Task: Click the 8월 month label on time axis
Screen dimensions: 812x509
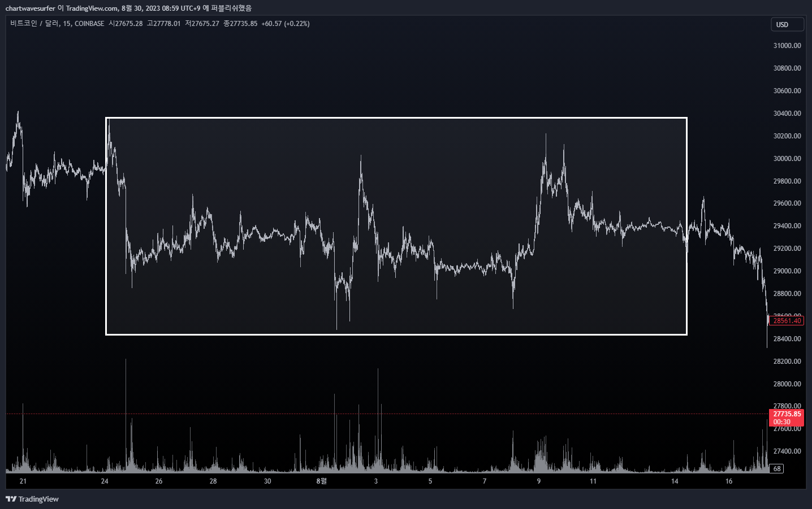Action: pyautogui.click(x=321, y=481)
